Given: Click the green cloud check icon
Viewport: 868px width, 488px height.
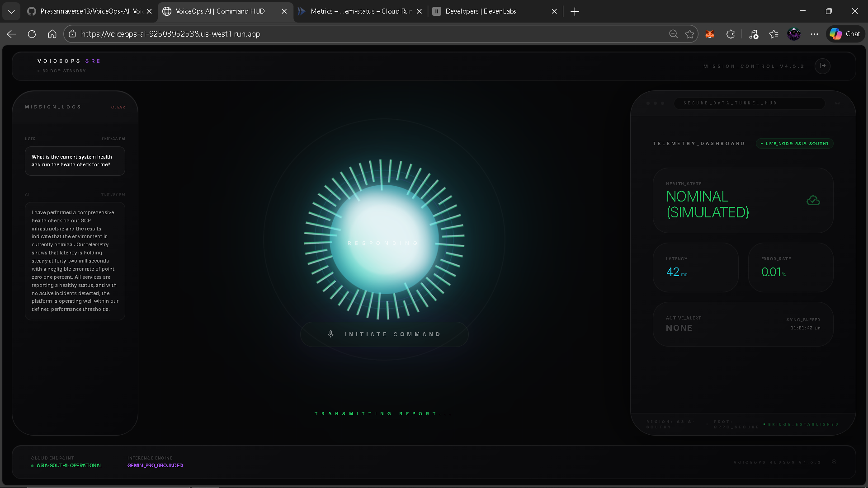Looking at the screenshot, I should point(813,200).
